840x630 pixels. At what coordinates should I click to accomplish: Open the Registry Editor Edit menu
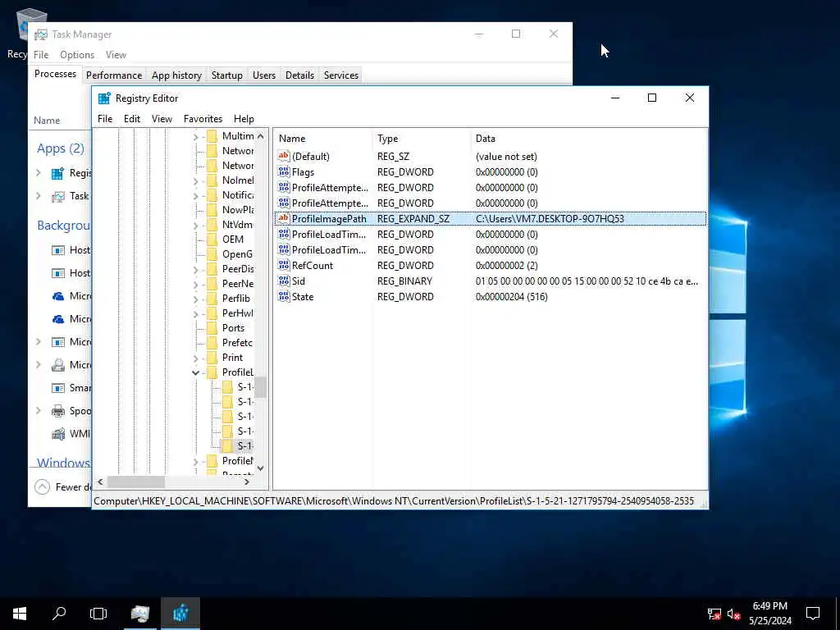click(x=132, y=119)
